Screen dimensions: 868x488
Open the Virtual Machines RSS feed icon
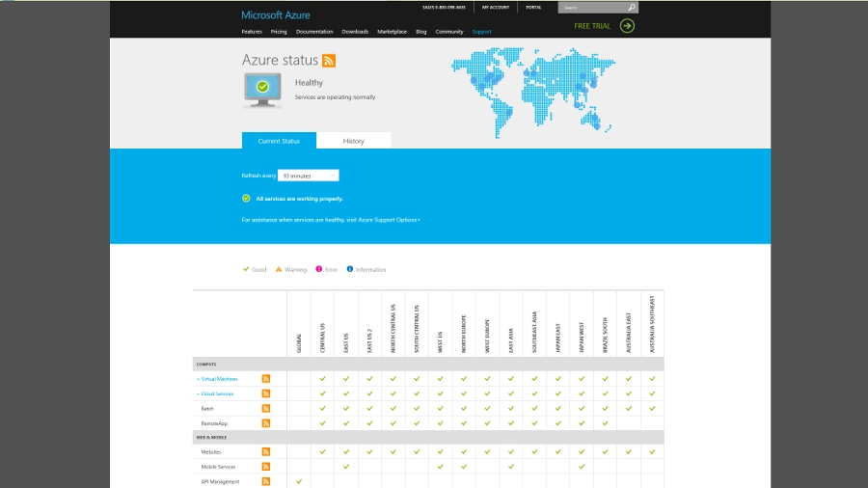266,379
